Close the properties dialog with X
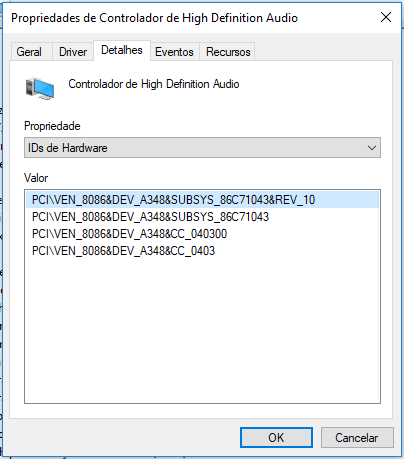 coord(386,17)
